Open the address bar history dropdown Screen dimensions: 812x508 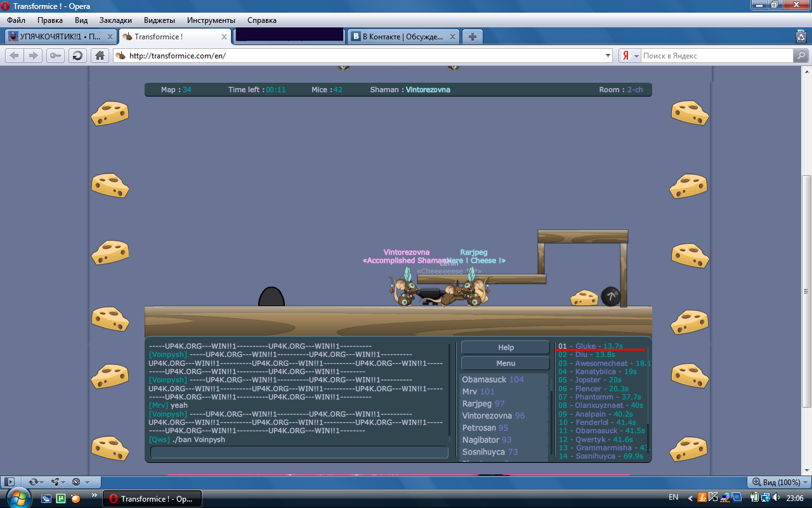tap(608, 56)
